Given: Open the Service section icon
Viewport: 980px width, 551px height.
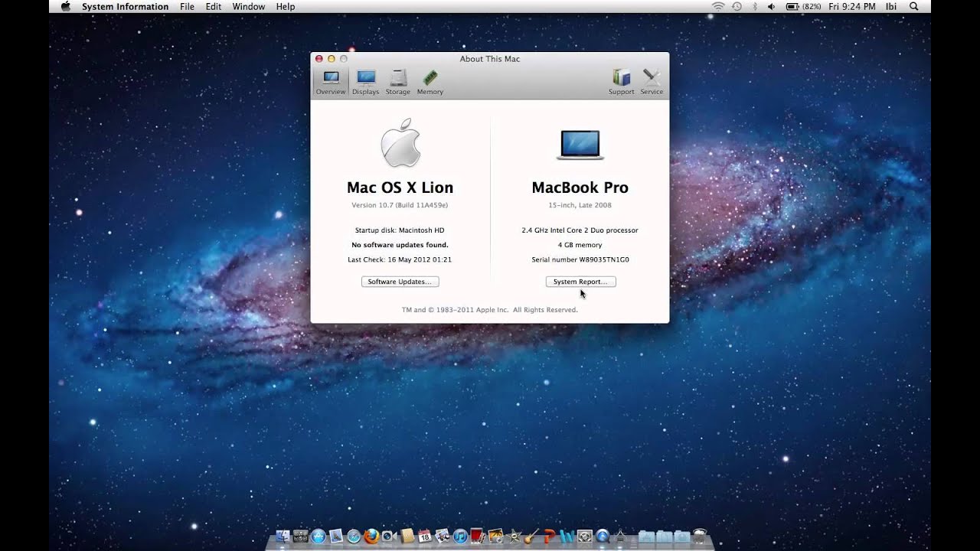Looking at the screenshot, I should click(x=652, y=82).
